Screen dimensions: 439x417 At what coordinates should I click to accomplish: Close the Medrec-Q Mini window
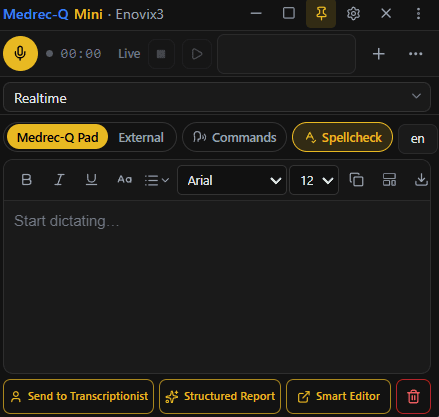coord(386,14)
